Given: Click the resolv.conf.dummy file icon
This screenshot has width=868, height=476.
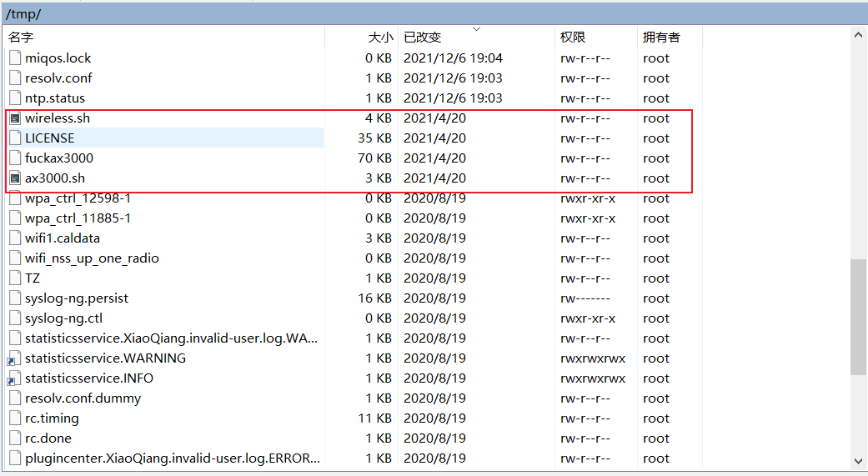Looking at the screenshot, I should click(16, 398).
